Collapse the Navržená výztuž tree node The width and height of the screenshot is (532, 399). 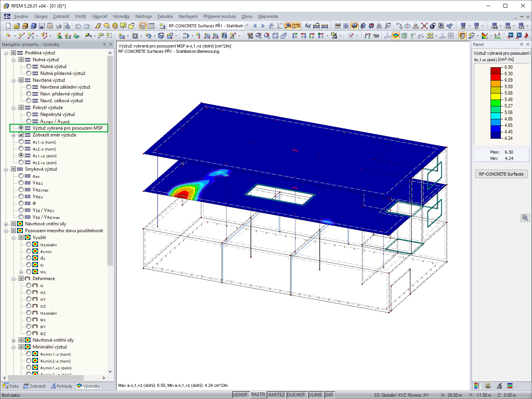click(x=14, y=80)
